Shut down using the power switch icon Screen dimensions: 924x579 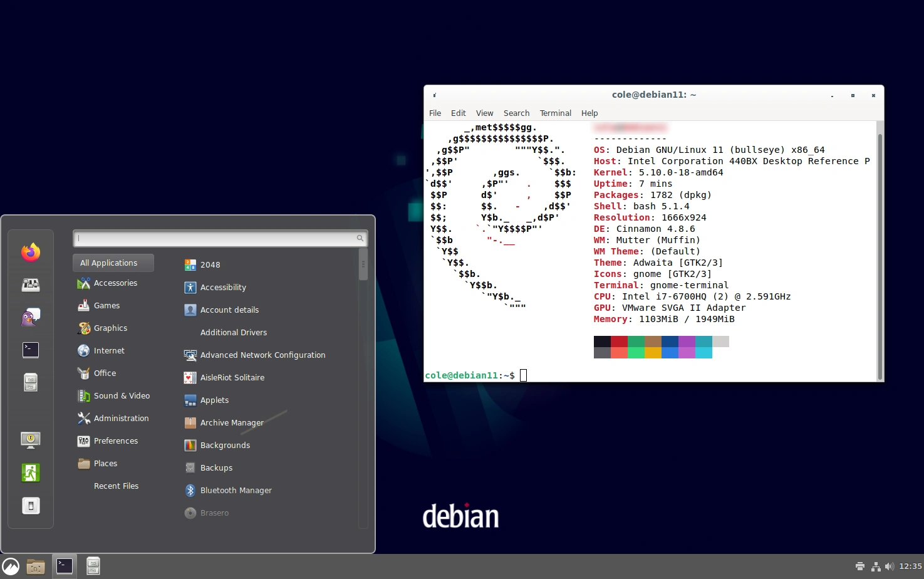31,505
